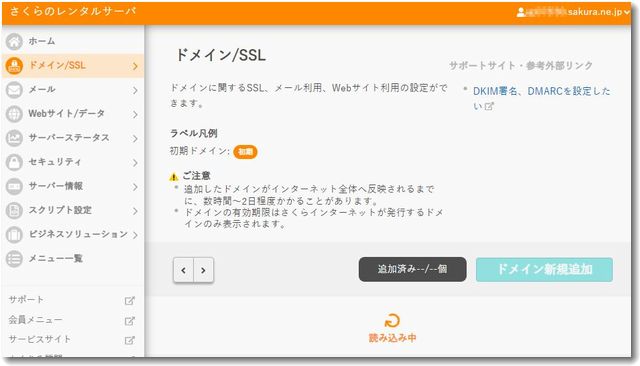Open the ホーム menu item
The image size is (640, 366).
(73, 41)
